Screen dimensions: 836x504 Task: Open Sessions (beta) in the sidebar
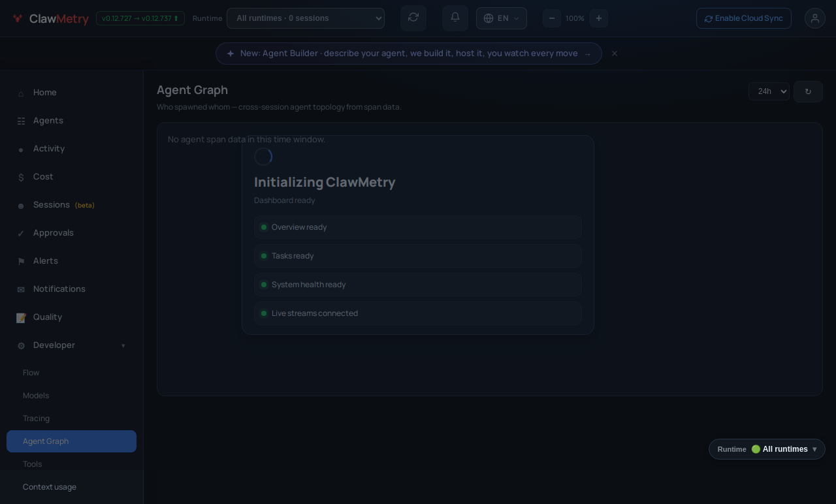coord(72,205)
